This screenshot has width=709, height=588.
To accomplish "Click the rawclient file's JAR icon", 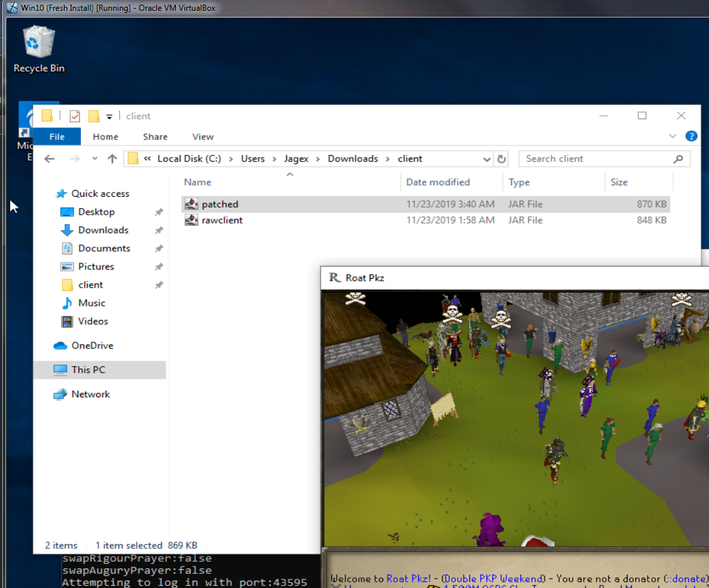I will pyautogui.click(x=191, y=220).
